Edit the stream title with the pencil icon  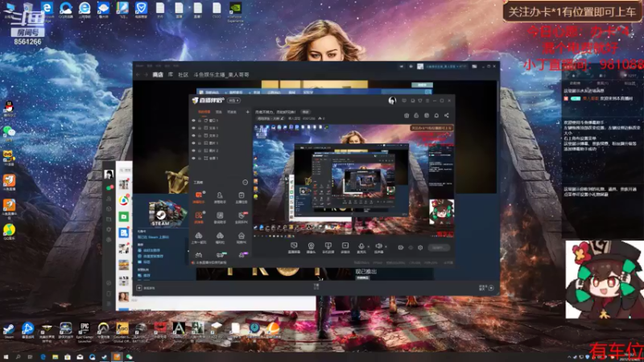coord(283,118)
